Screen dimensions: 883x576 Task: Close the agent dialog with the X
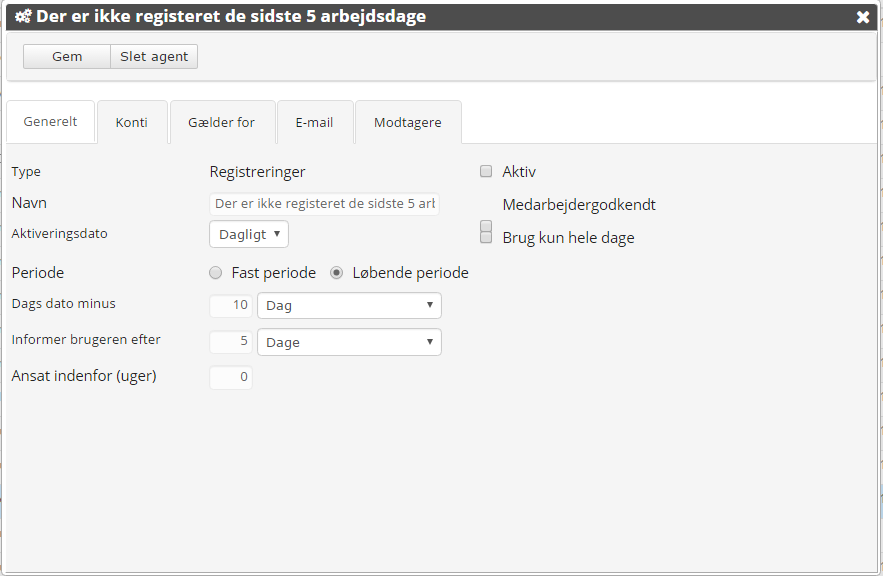tap(863, 17)
